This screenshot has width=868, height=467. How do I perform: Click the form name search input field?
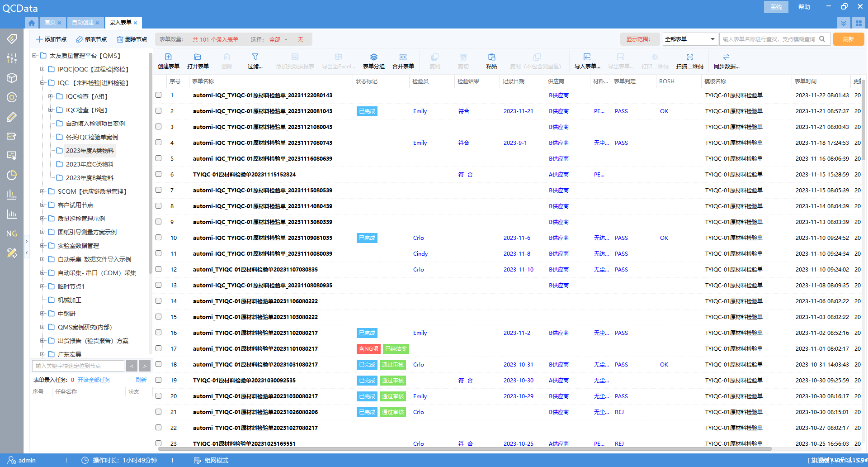point(769,39)
